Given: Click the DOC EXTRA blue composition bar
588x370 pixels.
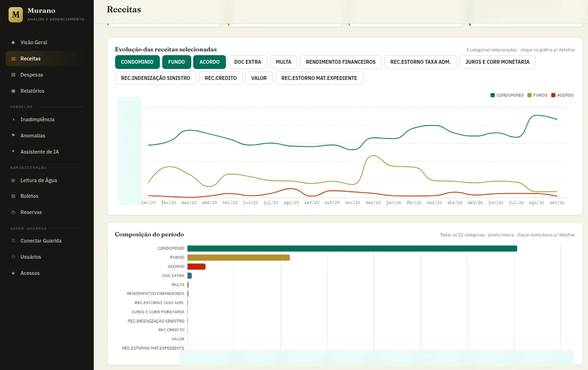Looking at the screenshot, I should 190,276.
